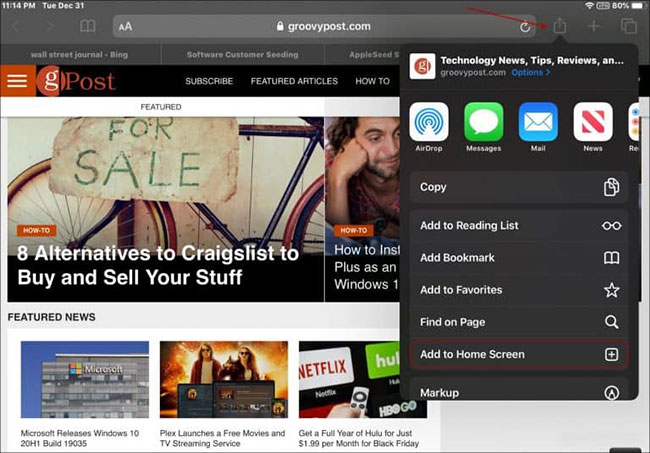
Task: Tap the Safari back arrow
Action: pos(17,26)
